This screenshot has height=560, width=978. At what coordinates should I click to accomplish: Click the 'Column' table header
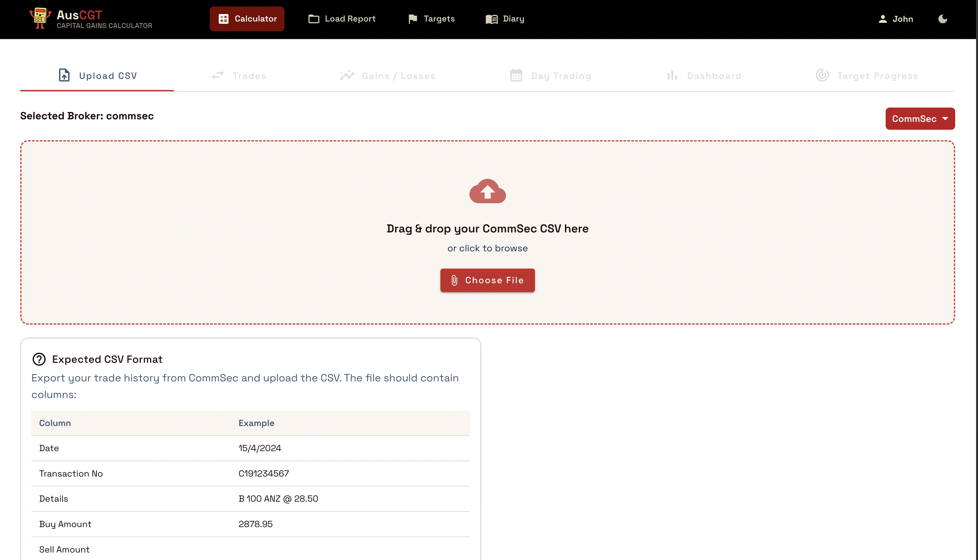(55, 423)
